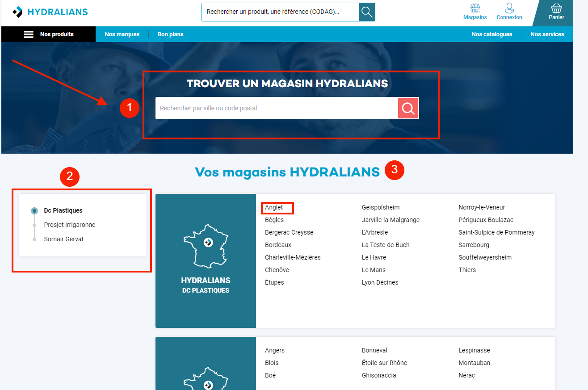The height and width of the screenshot is (390, 588).
Task: Open the Geispolsheim store link
Action: [381, 207]
